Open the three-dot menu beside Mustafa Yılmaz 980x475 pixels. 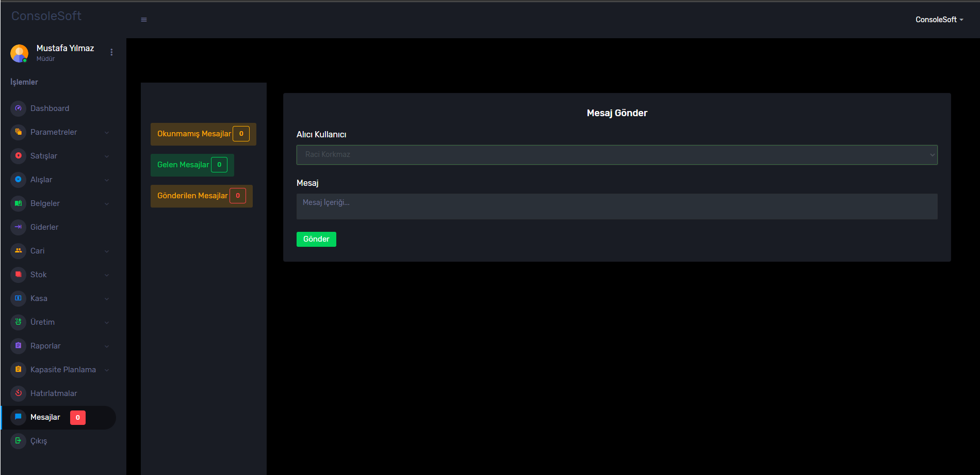[x=111, y=52]
